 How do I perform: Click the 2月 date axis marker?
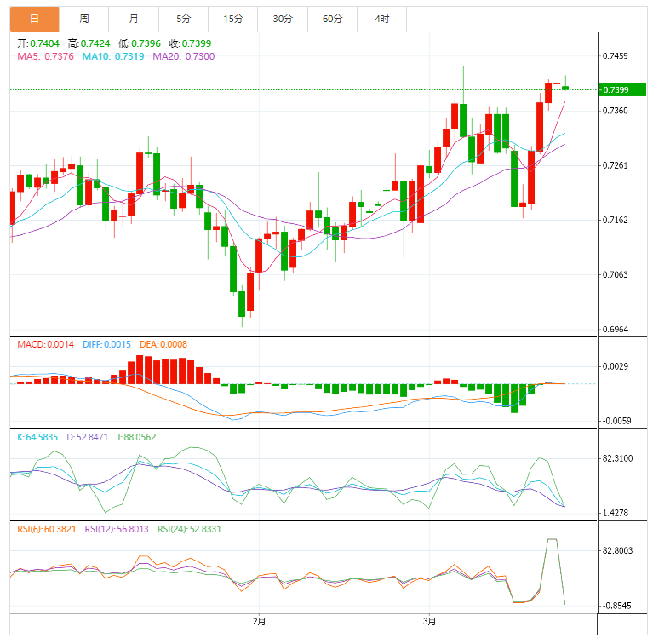259,622
